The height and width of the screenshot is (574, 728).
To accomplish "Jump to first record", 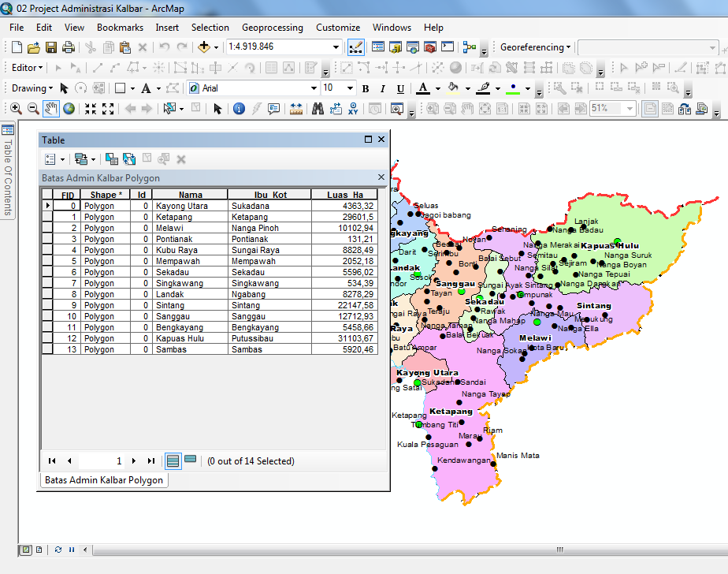I will pyautogui.click(x=52, y=461).
